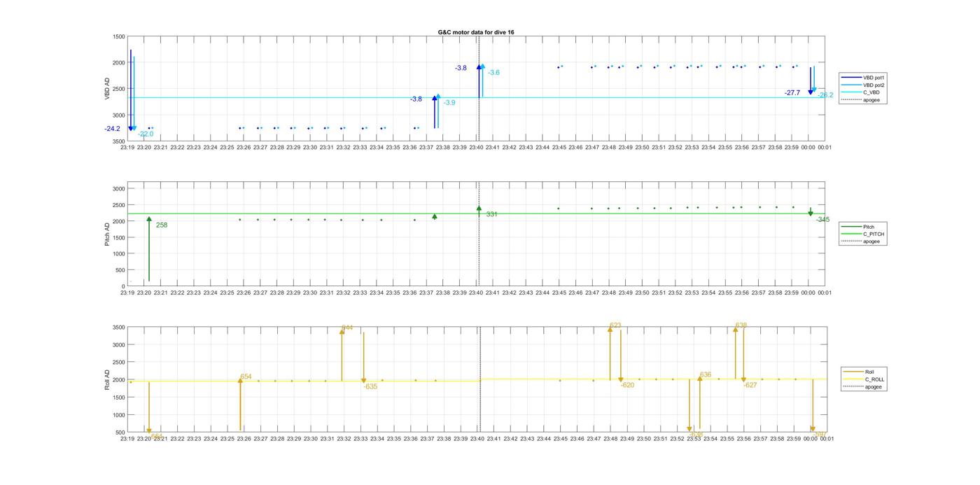Click the "0" tick on the Pitch y-axis
980x485 pixels.
tap(123, 287)
